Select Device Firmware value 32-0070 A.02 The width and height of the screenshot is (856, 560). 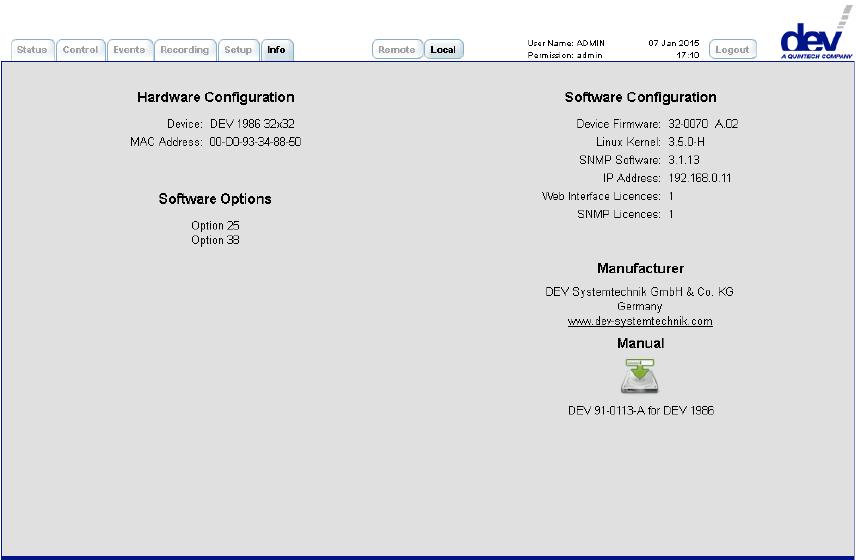(703, 124)
